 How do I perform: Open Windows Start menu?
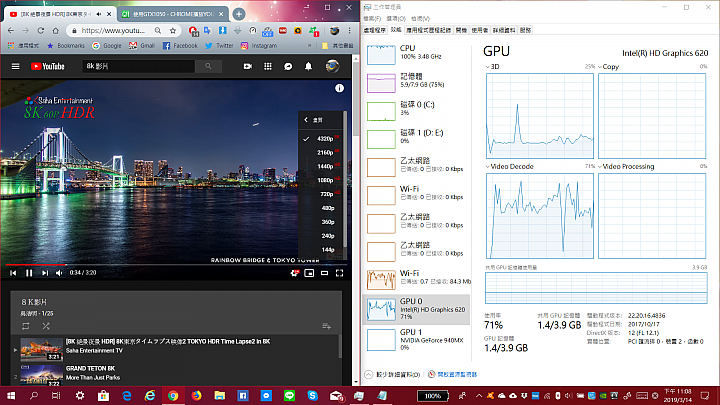click(x=11, y=395)
